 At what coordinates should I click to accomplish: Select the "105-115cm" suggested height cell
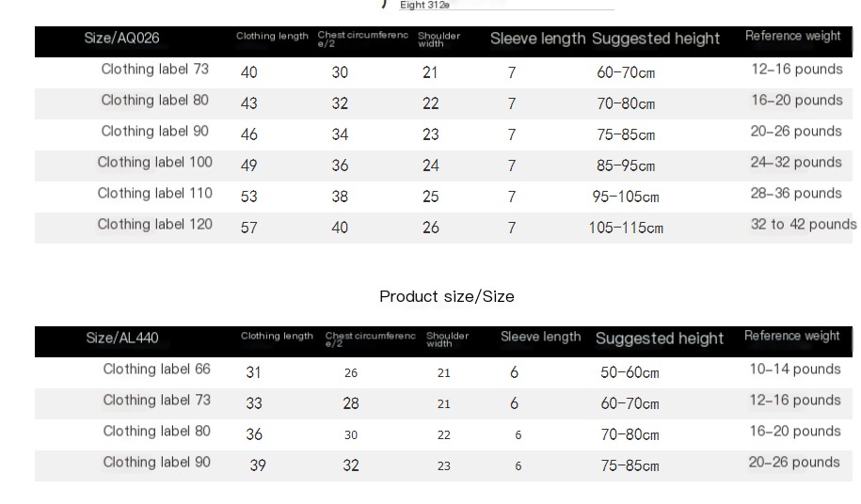coord(626,228)
